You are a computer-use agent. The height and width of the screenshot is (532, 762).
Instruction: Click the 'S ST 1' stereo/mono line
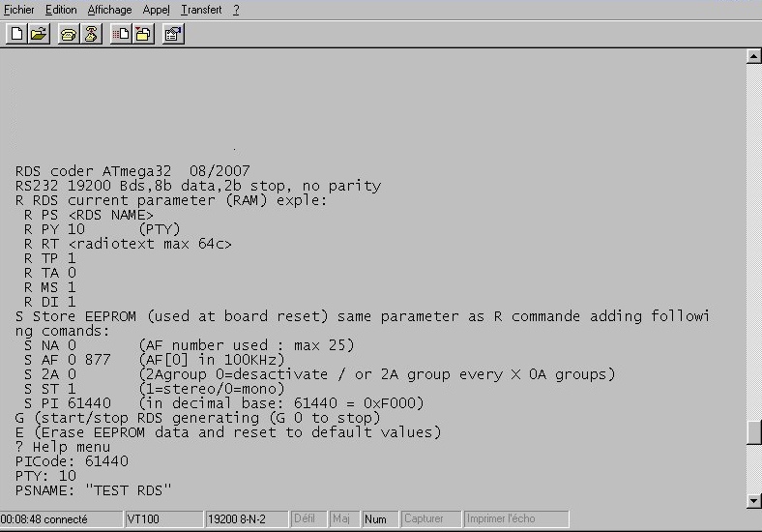tap(155, 389)
